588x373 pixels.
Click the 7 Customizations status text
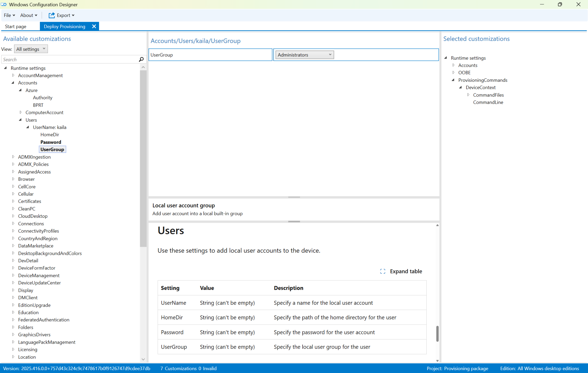(178, 369)
